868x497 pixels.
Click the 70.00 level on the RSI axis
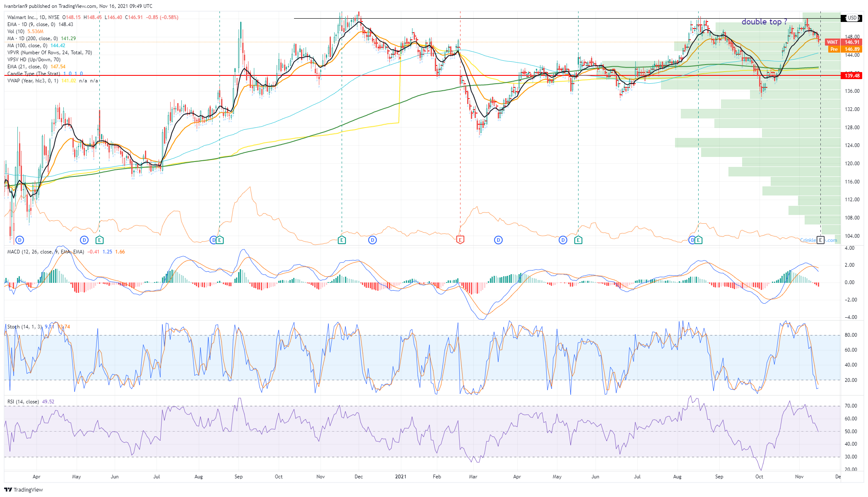click(851, 406)
